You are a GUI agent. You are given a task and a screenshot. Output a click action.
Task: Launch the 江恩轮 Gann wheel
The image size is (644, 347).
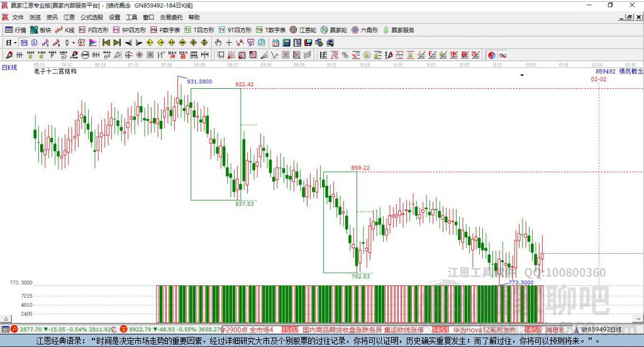click(x=303, y=30)
